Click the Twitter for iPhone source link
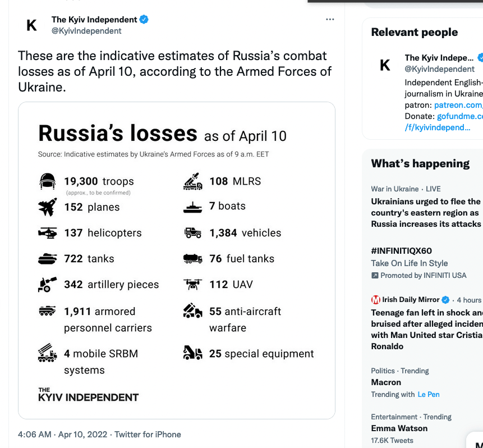The width and height of the screenshot is (483, 448). coord(148,434)
